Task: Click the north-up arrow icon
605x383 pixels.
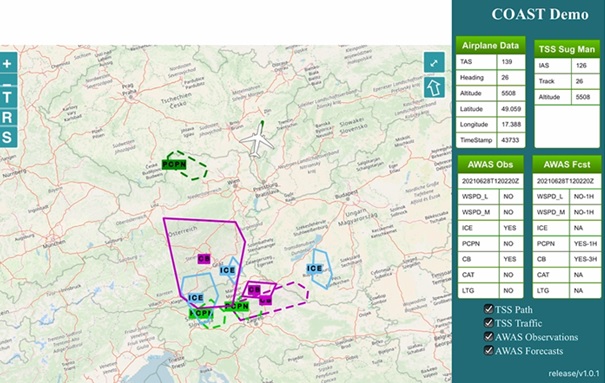Action: [x=434, y=88]
